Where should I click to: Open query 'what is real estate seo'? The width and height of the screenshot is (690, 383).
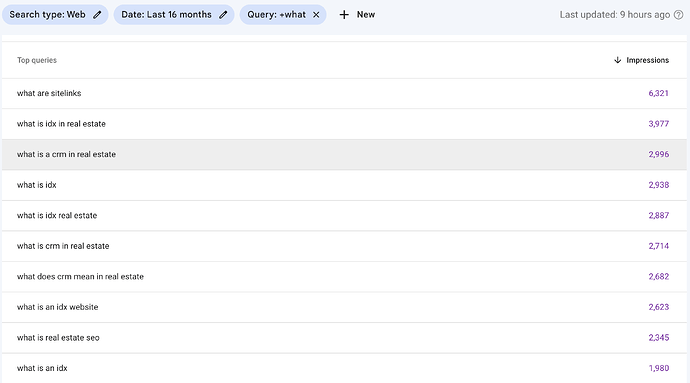tap(344, 338)
